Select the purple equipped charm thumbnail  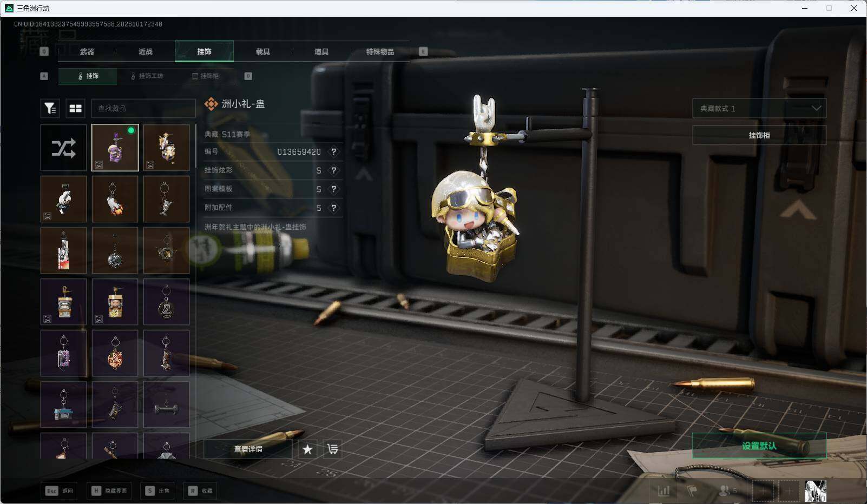(x=115, y=148)
